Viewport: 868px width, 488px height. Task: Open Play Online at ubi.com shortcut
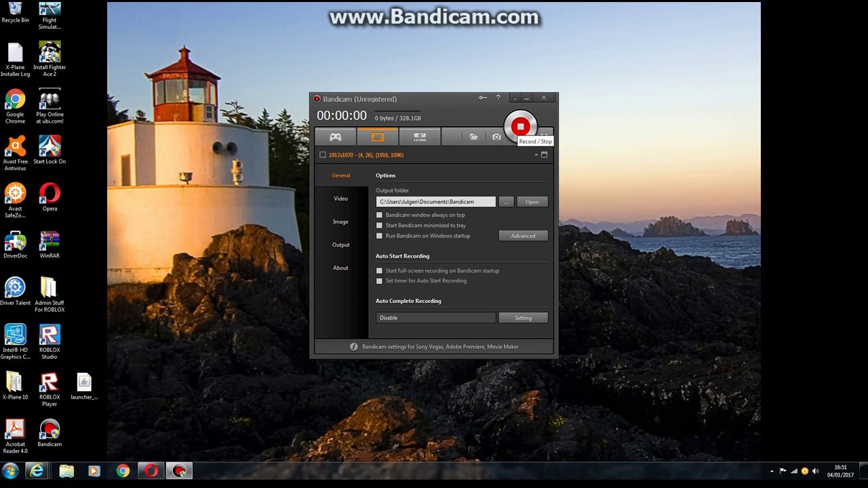(x=50, y=107)
